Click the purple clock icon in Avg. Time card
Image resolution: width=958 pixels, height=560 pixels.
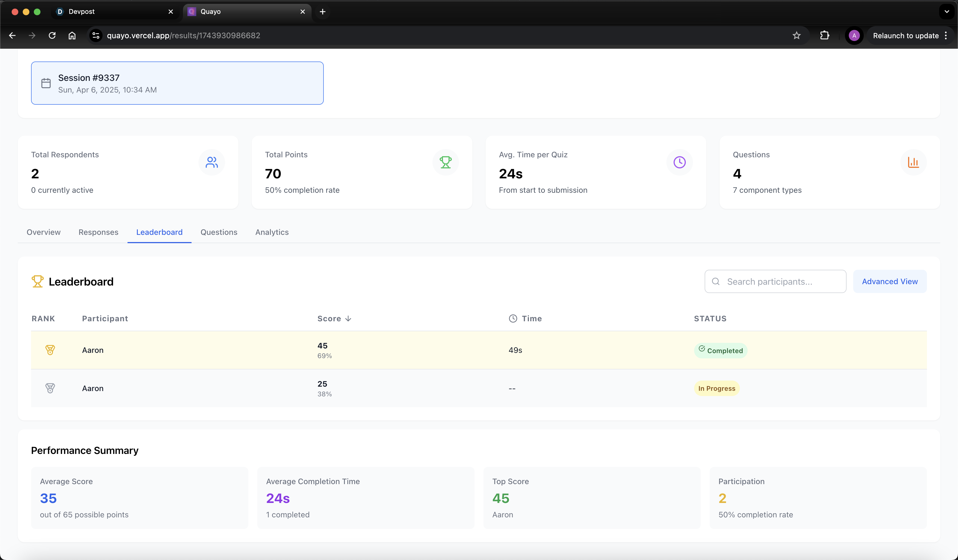click(x=679, y=162)
